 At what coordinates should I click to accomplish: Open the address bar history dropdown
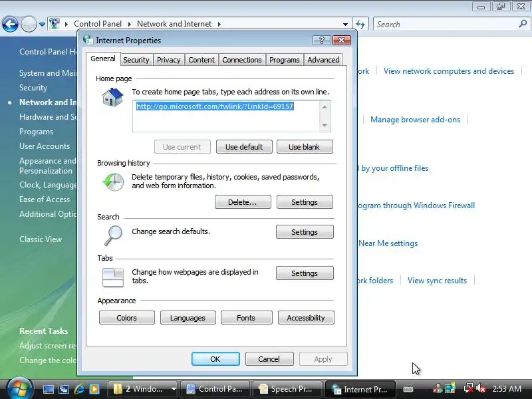(x=345, y=25)
